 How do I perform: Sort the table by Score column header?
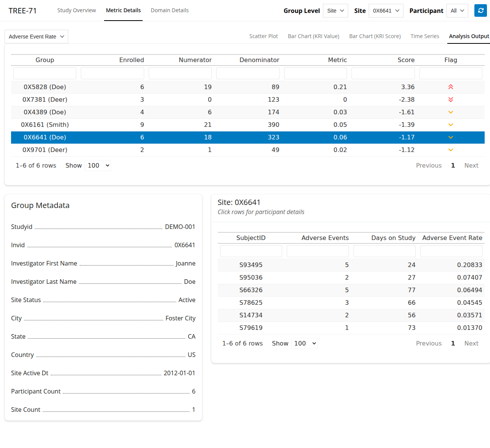click(x=406, y=60)
